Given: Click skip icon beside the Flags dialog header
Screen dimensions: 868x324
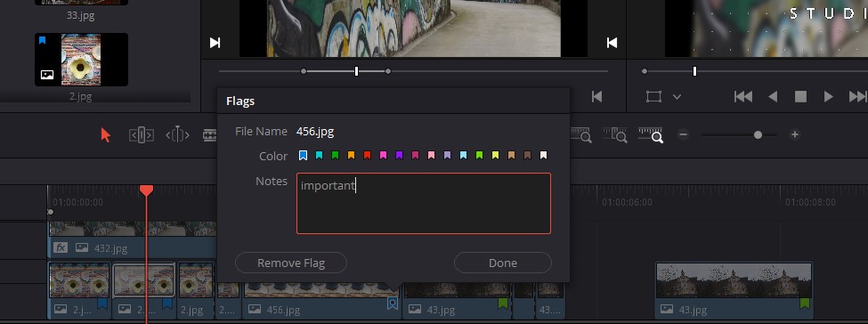Looking at the screenshot, I should point(596,96).
